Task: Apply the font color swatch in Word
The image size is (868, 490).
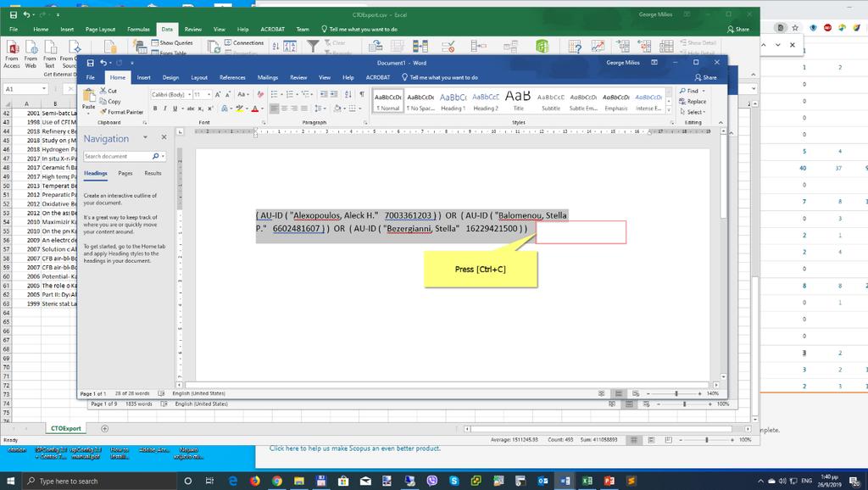Action: coord(254,109)
